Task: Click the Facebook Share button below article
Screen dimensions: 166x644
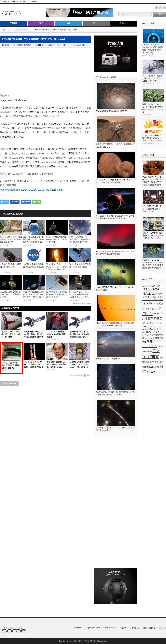Action: pos(15,202)
